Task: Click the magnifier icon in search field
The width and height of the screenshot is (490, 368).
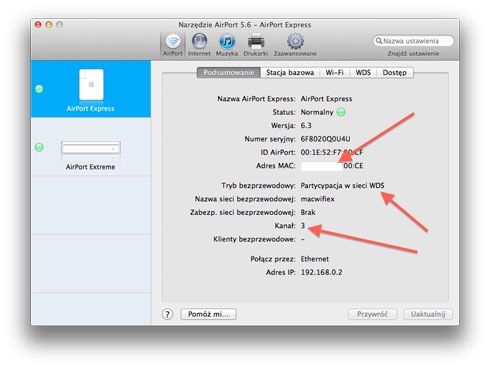Action: pyautogui.click(x=379, y=41)
